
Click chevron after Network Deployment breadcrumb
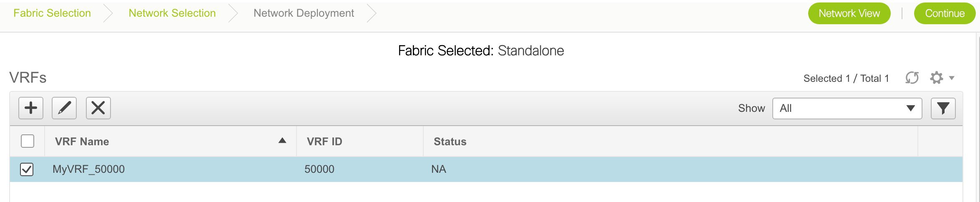372,13
